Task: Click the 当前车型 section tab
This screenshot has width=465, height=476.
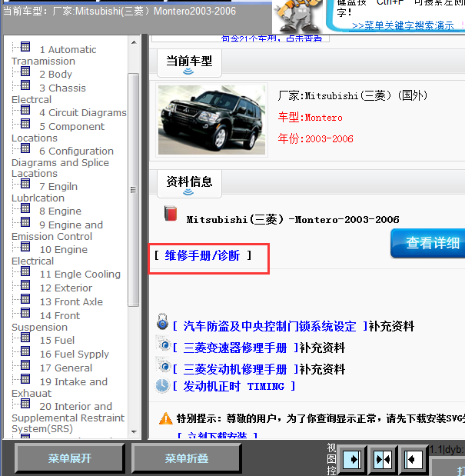Action: coord(189,63)
